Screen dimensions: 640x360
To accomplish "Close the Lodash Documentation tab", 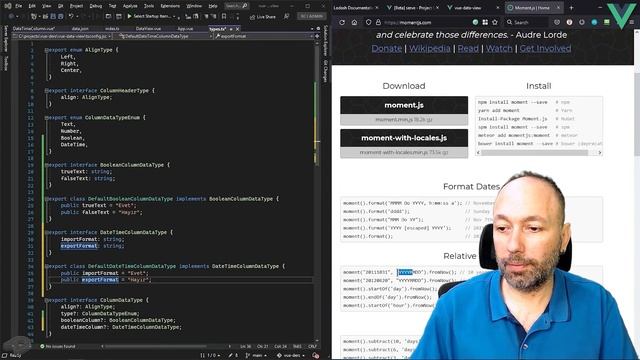I will point(376,8).
